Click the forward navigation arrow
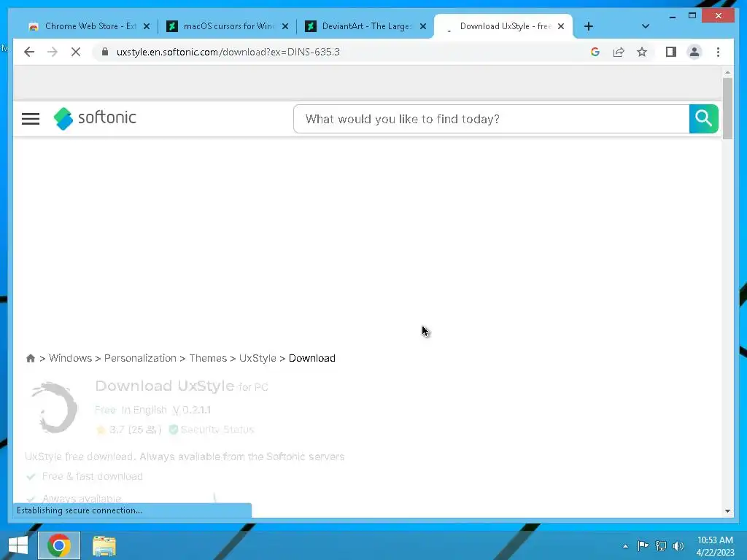The image size is (747, 560). coord(53,52)
